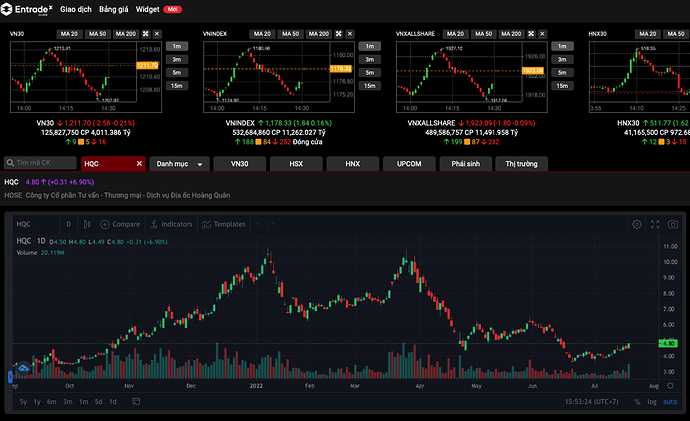Close the HQC symbol tab
690x421 pixels.
click(139, 163)
